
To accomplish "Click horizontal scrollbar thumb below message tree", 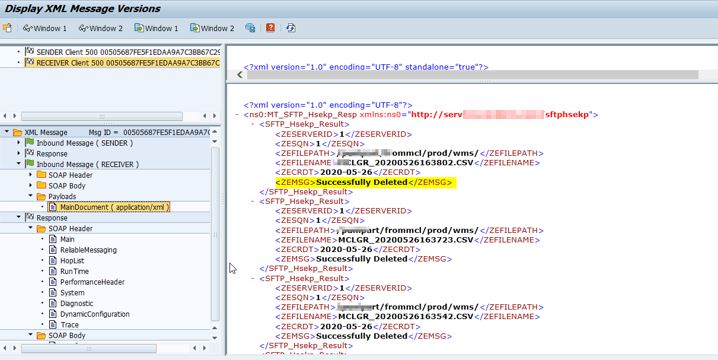I will coord(88,349).
